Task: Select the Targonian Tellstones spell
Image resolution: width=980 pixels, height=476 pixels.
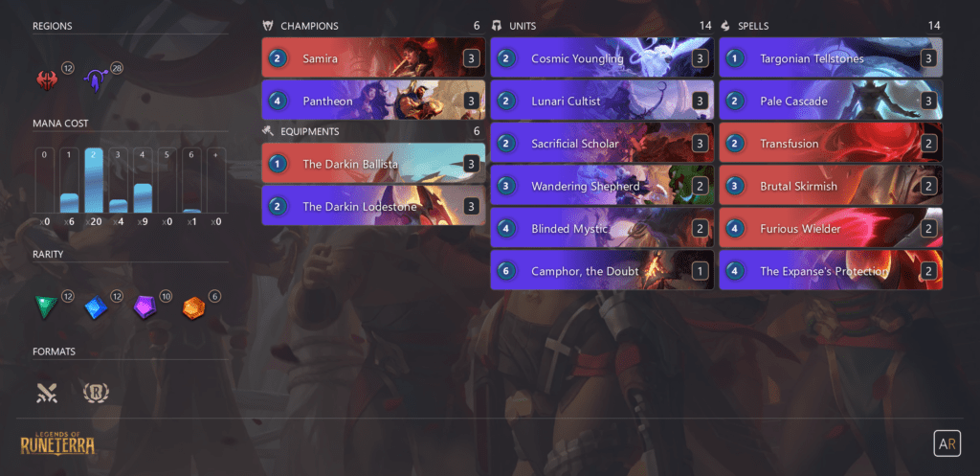Action: 831,58
